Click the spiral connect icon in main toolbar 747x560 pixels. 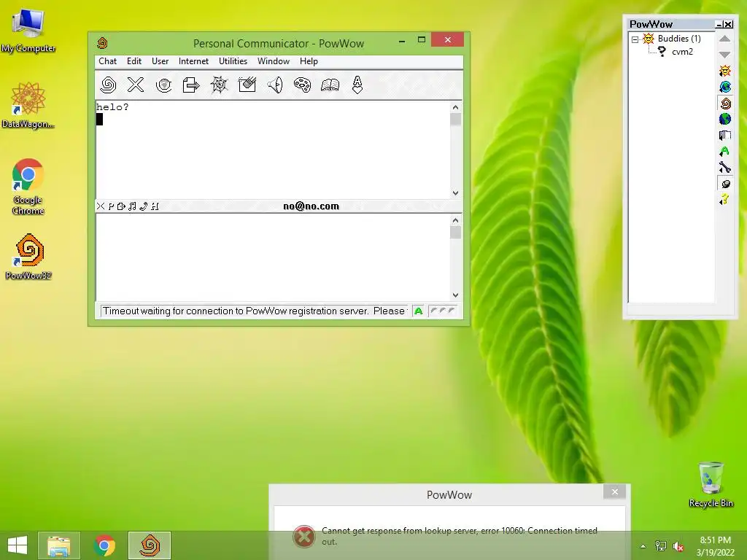(108, 85)
